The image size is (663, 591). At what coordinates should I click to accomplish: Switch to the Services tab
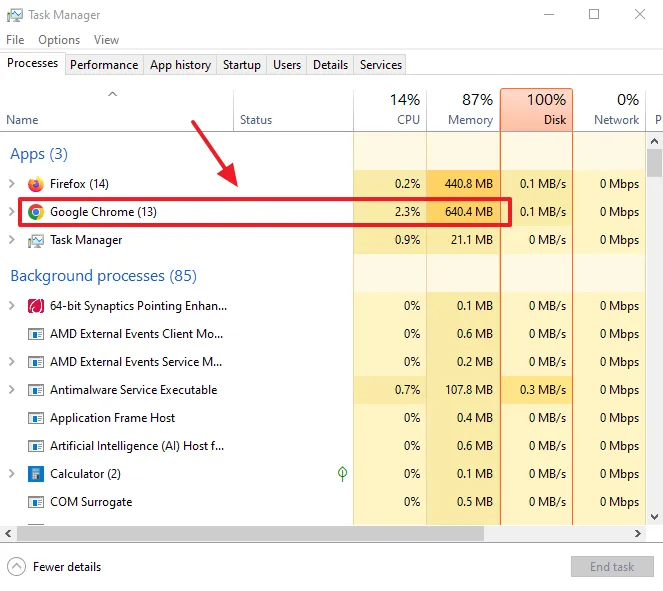tap(381, 65)
